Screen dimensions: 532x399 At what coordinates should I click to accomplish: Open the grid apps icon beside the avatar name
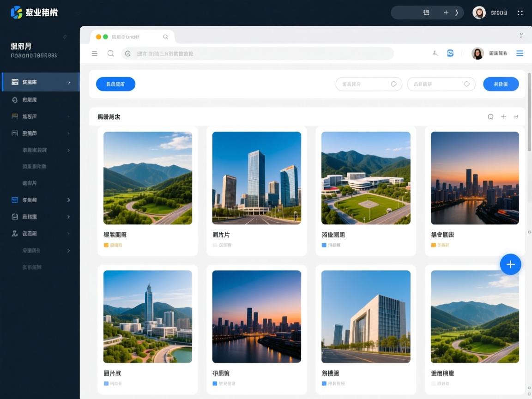point(520,12)
